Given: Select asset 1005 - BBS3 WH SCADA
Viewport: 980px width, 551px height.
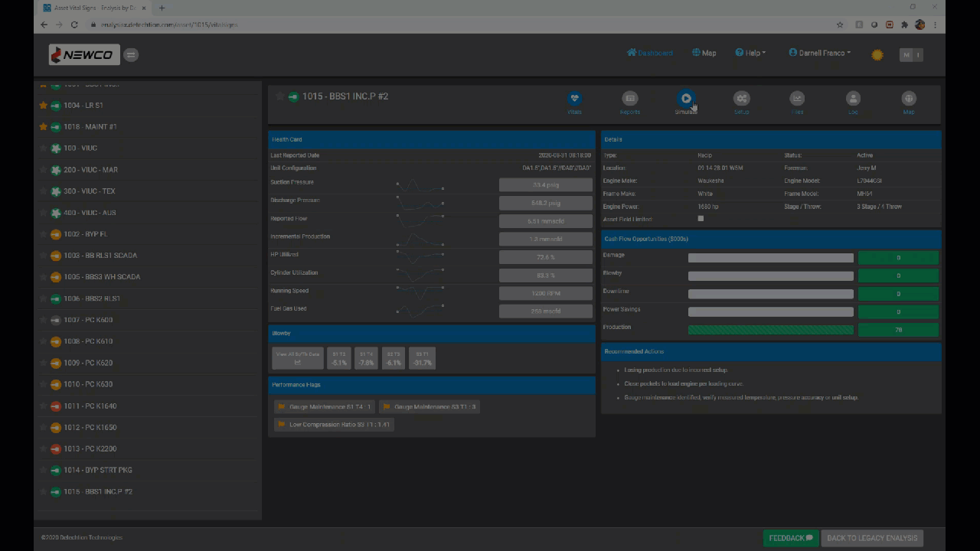Looking at the screenshot, I should [x=102, y=277].
